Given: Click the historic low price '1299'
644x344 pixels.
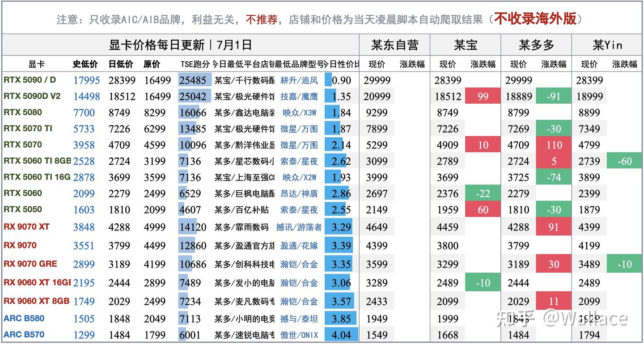Looking at the screenshot, I should point(84,335).
